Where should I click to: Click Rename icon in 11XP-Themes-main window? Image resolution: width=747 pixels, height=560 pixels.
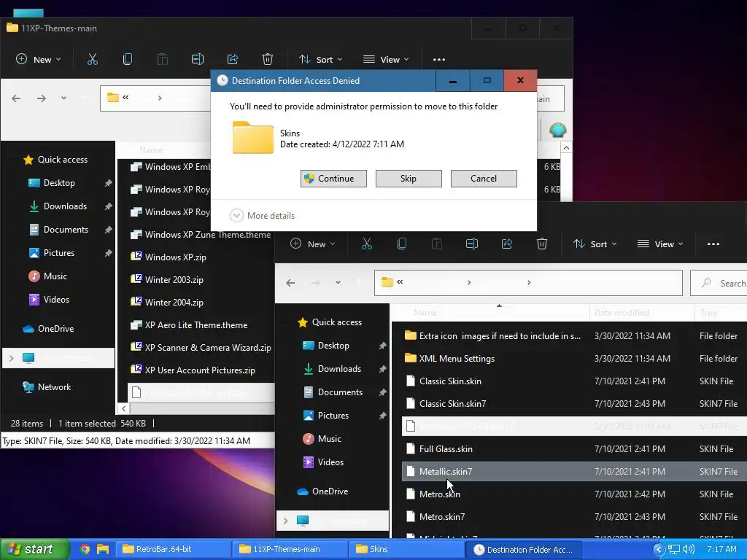pyautogui.click(x=198, y=60)
